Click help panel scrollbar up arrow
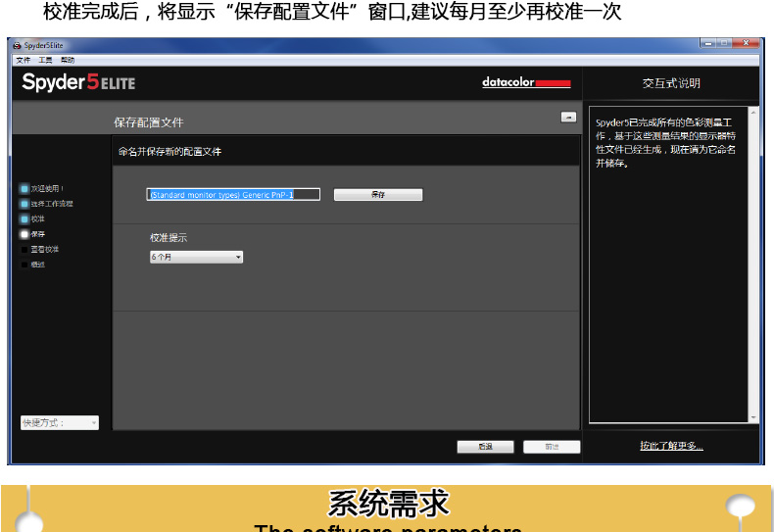The image size is (774, 532). 753,113
